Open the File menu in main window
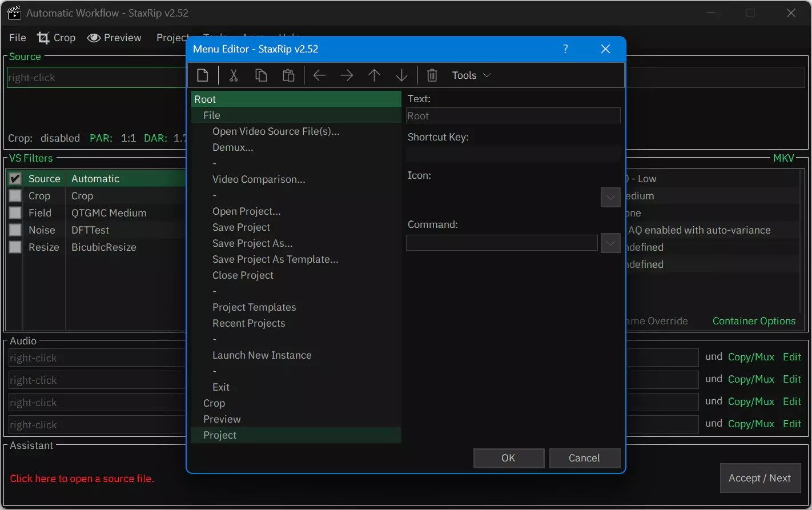 pos(18,38)
